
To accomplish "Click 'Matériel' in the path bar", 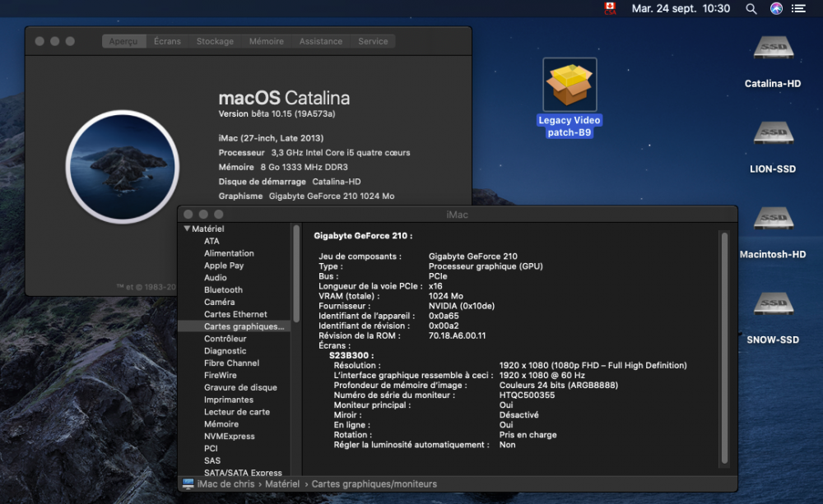I will [282, 484].
